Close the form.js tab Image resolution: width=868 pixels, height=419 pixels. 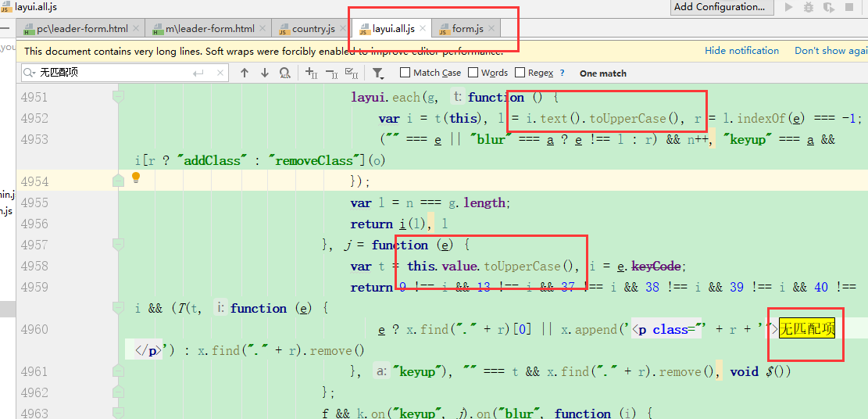pyautogui.click(x=491, y=28)
